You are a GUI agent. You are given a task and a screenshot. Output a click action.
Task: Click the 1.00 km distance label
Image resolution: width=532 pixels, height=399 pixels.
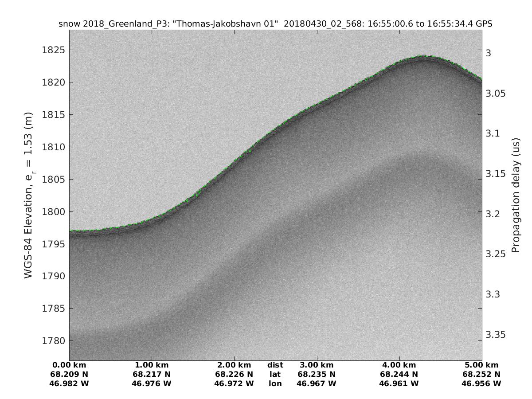[152, 365]
